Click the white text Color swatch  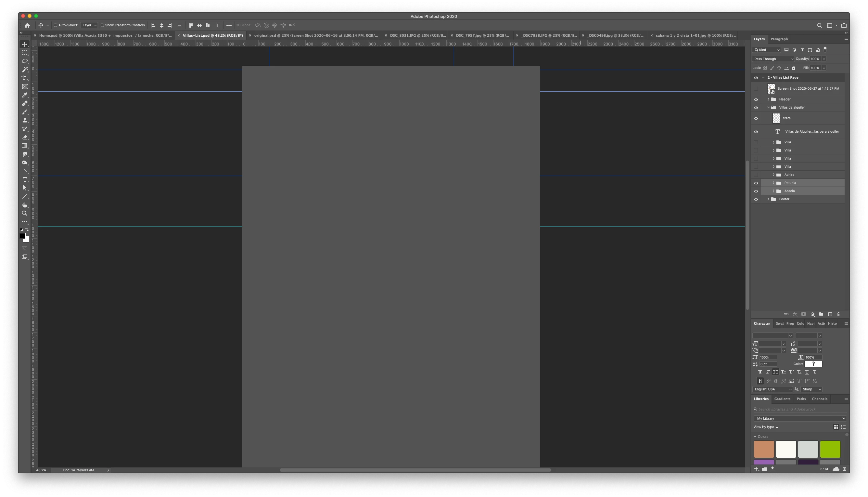(x=813, y=364)
